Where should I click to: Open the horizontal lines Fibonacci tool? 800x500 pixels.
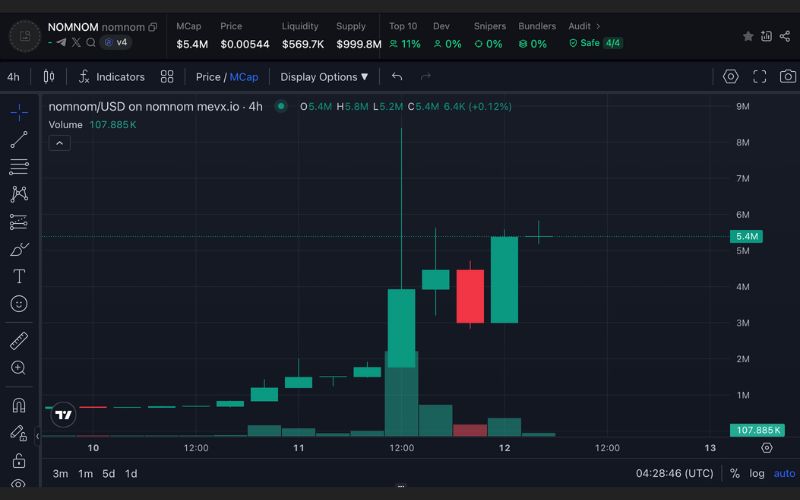pos(19,166)
